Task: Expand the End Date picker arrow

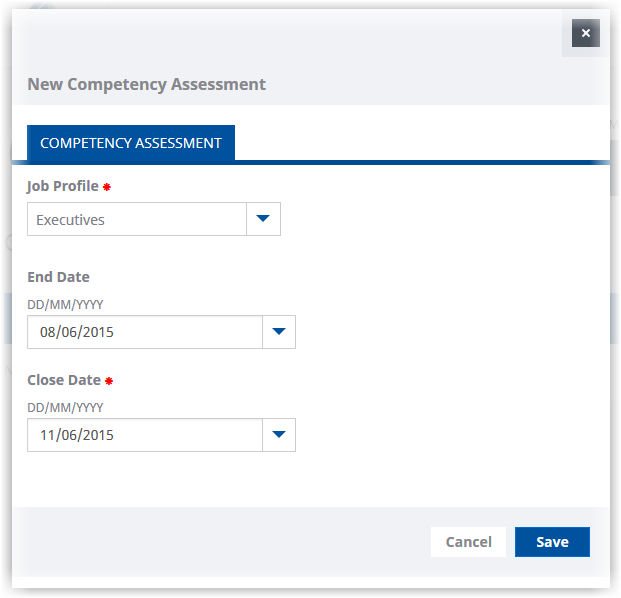Action: tap(278, 332)
